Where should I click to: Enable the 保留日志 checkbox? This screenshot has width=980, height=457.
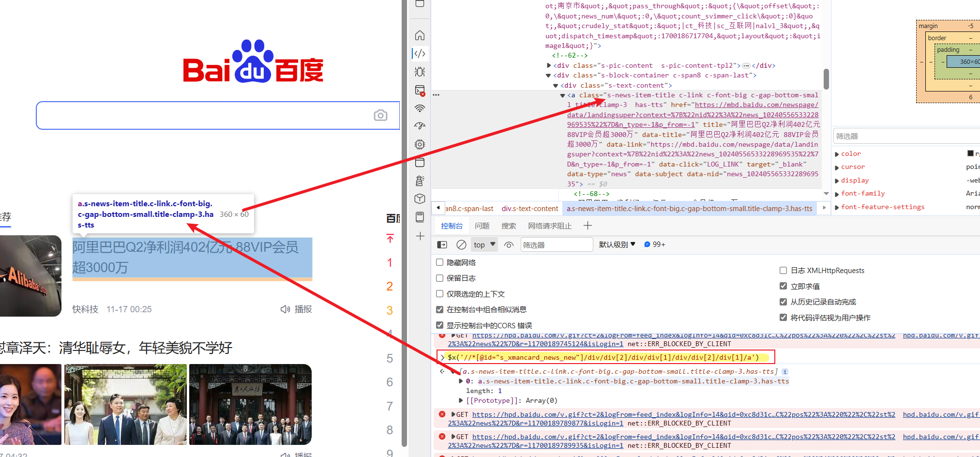point(439,278)
